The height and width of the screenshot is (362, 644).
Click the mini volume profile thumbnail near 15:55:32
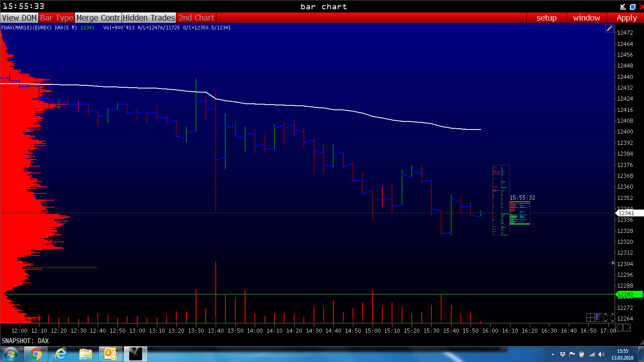520,213
